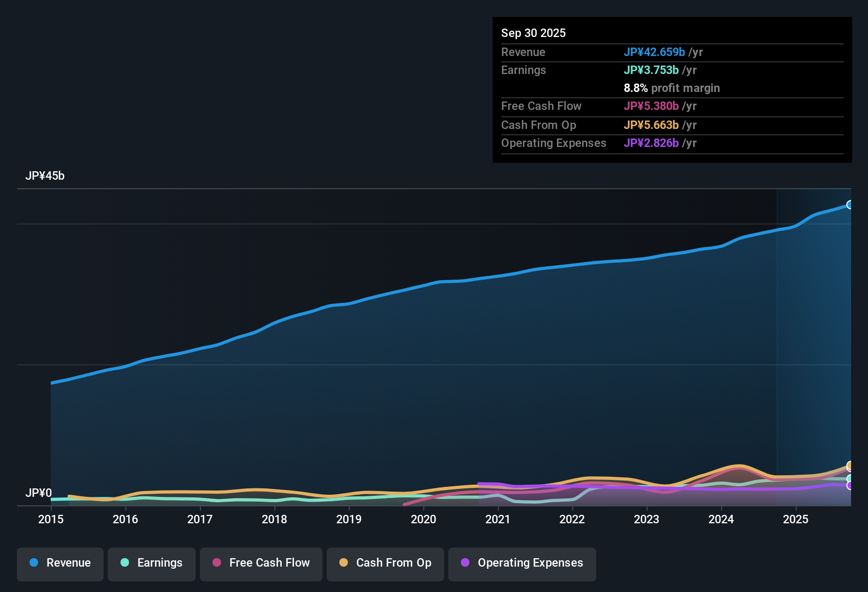Click the 2020 label on the timeline axis
This screenshot has width=868, height=592.
[x=423, y=520]
